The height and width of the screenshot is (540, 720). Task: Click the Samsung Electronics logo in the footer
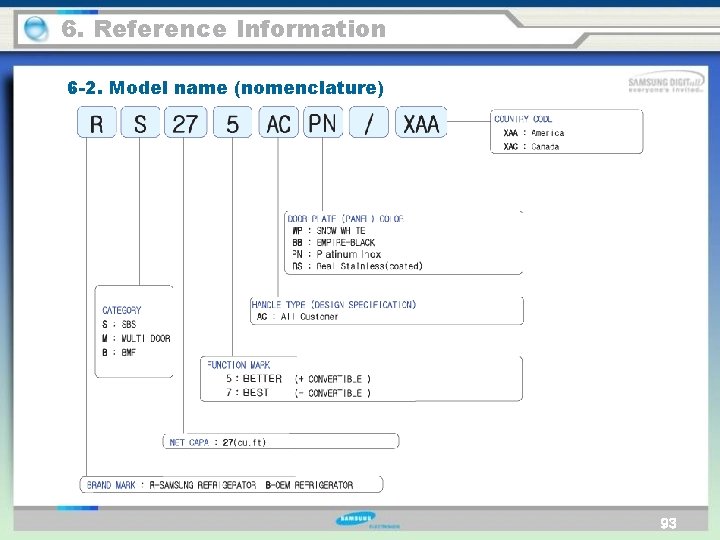click(x=366, y=520)
